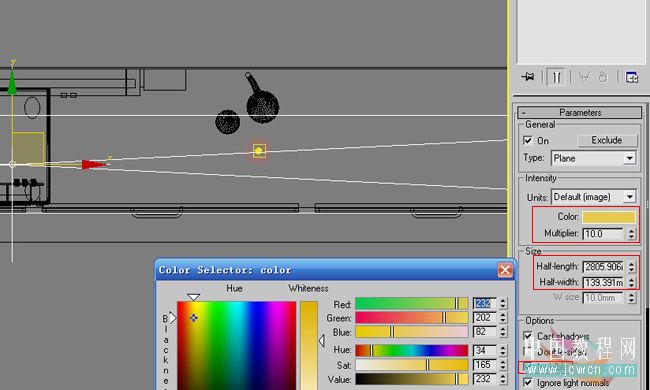
Task: Toggle the Ignore light normals checkbox
Action: pyautogui.click(x=528, y=382)
